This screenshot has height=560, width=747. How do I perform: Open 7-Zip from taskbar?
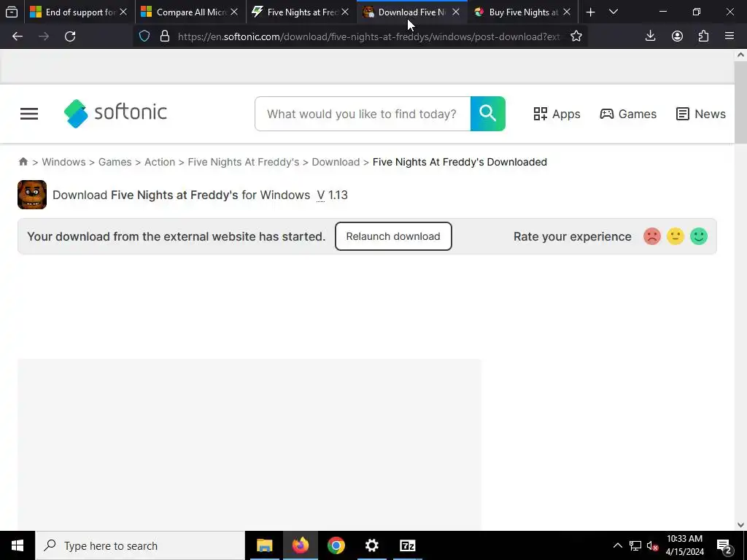pos(407,545)
